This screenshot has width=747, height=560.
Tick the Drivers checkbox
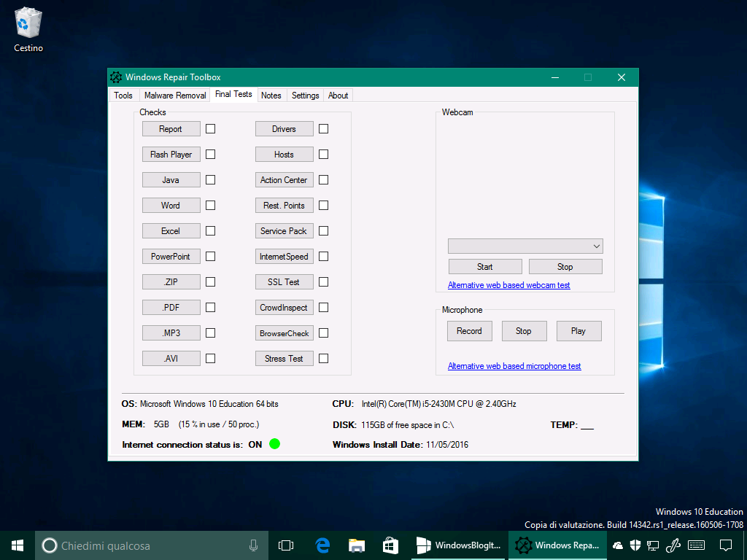click(x=323, y=129)
